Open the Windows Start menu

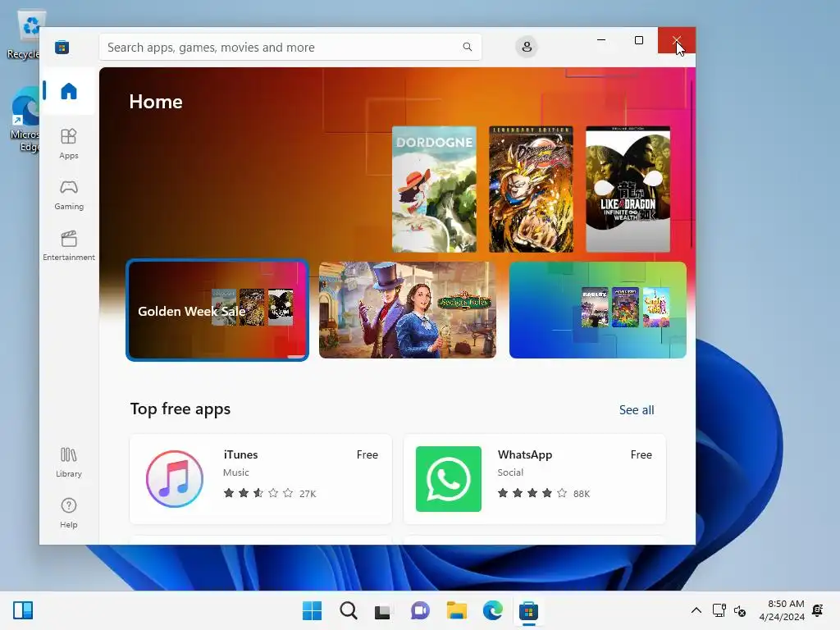click(x=312, y=610)
